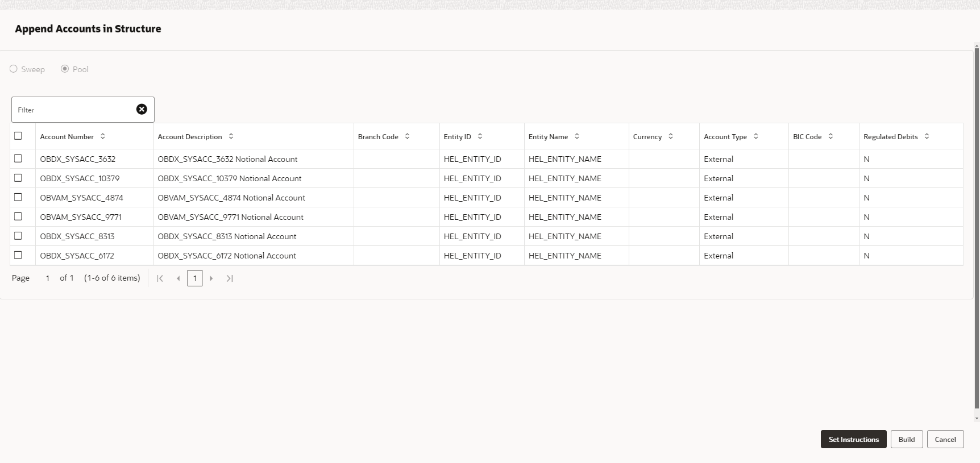Viewport: 980px width, 463px height.
Task: Click HEL_ENTITY_ID in the OBDX_SYSACC_3632 row
Action: click(x=472, y=159)
